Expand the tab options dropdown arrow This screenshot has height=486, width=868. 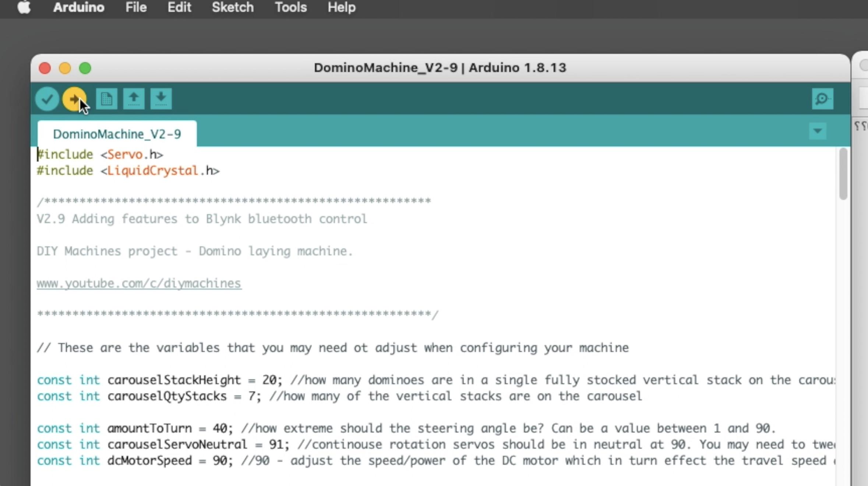point(818,131)
